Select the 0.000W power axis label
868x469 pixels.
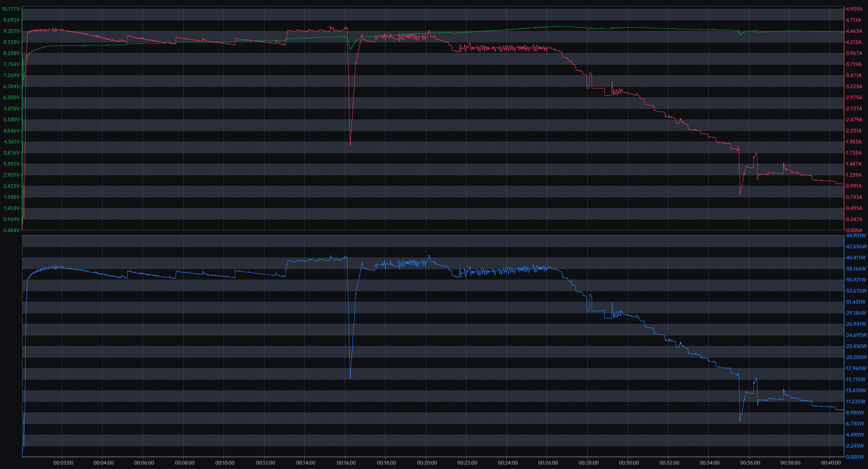[855, 457]
